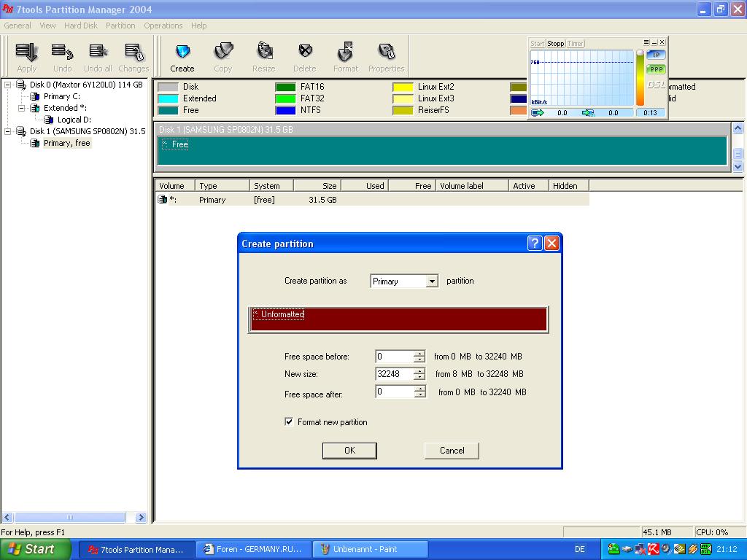This screenshot has height=560, width=747.
Task: Click the download arrow icon on the network widget
Action: point(589,113)
